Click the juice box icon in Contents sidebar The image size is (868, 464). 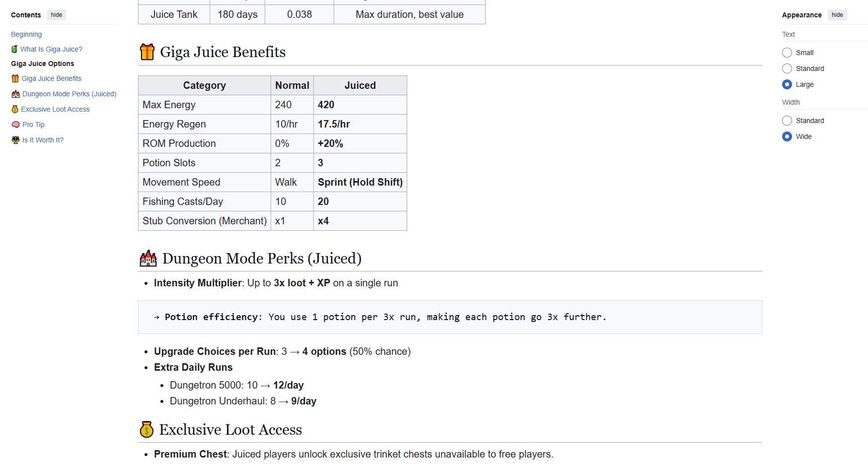[x=14, y=49]
